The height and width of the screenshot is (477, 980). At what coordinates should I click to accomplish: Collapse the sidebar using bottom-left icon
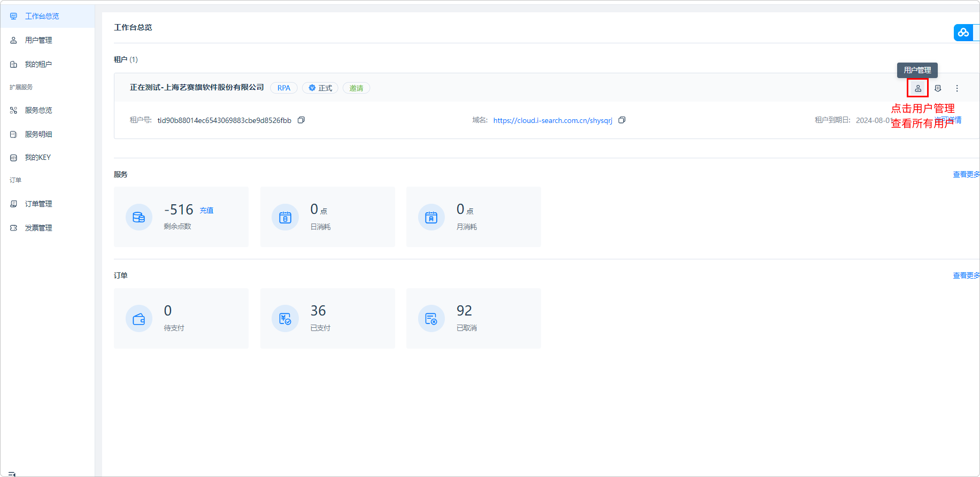click(12, 473)
